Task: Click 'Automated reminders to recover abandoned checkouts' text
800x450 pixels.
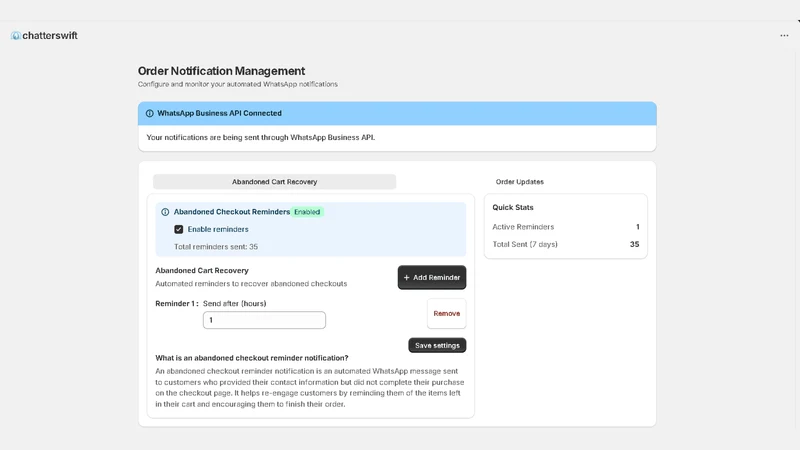Action: [251, 284]
